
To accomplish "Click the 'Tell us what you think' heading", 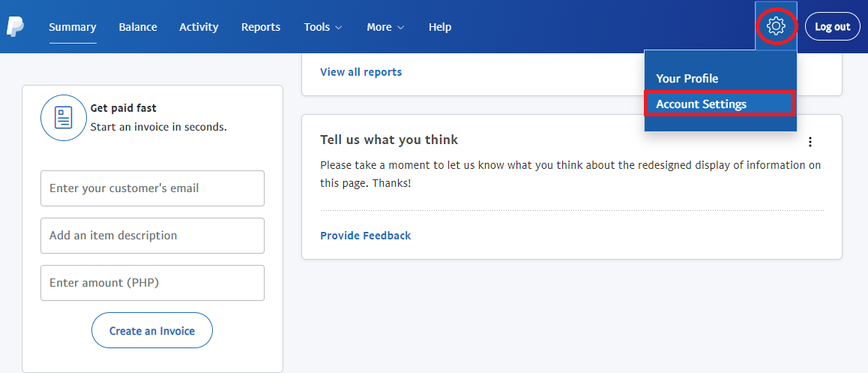I will point(389,140).
